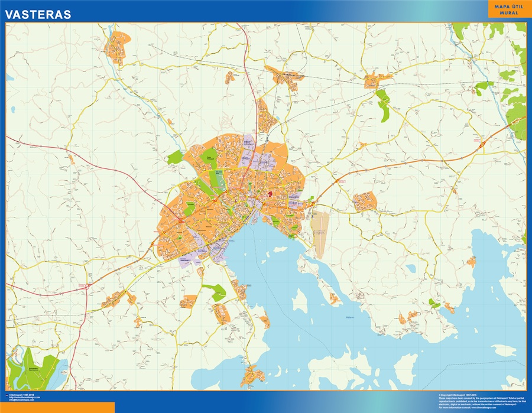This screenshot has height=413, width=532.
Task: Click the info email address at bottom left
Action: (24, 401)
